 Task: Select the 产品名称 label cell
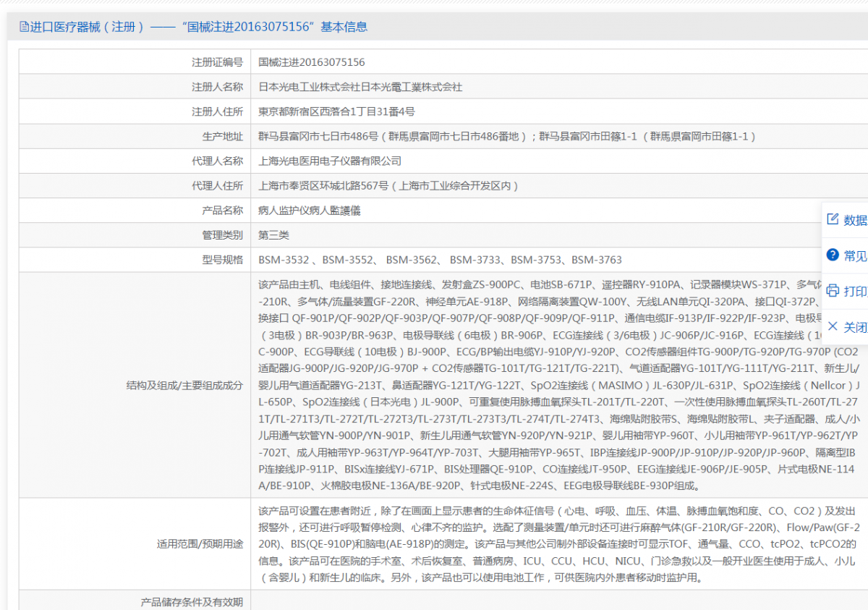135,210
